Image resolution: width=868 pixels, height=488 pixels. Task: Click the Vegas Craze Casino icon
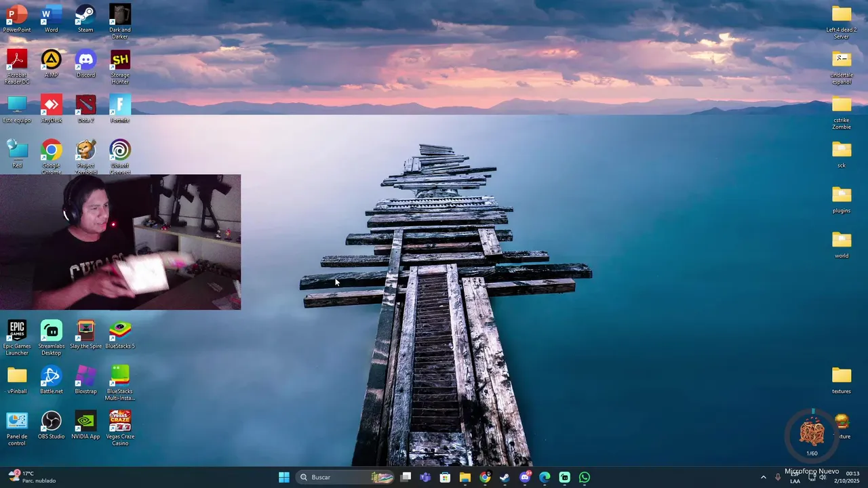pyautogui.click(x=120, y=428)
